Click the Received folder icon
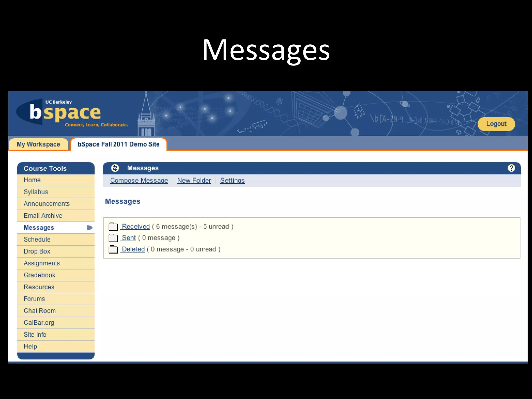This screenshot has width=532, height=399. tap(113, 227)
